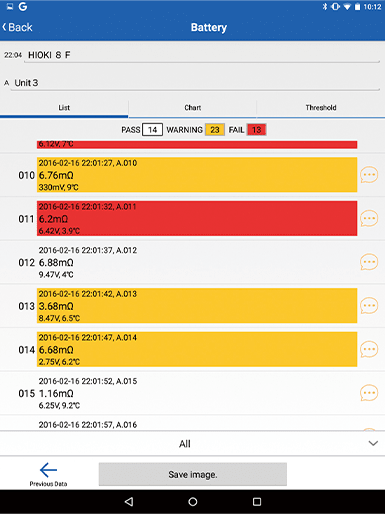Tap the Previous Data arrow icon
Image resolution: width=385 pixels, height=514 pixels.
(x=48, y=470)
